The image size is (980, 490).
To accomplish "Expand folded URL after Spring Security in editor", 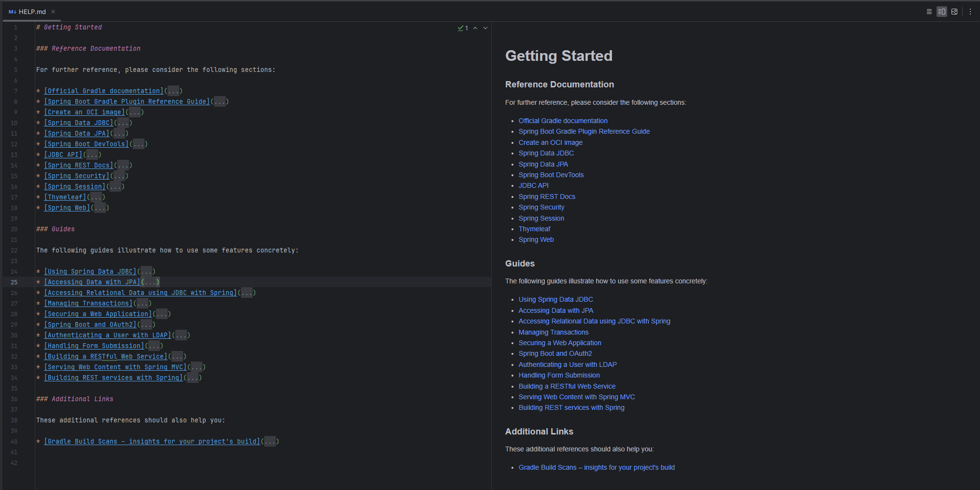I will coord(119,176).
